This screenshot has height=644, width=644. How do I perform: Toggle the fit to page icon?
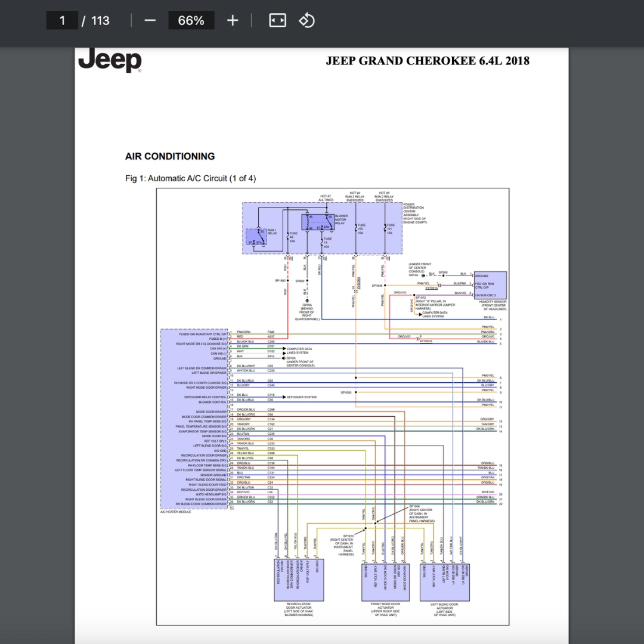click(x=277, y=21)
